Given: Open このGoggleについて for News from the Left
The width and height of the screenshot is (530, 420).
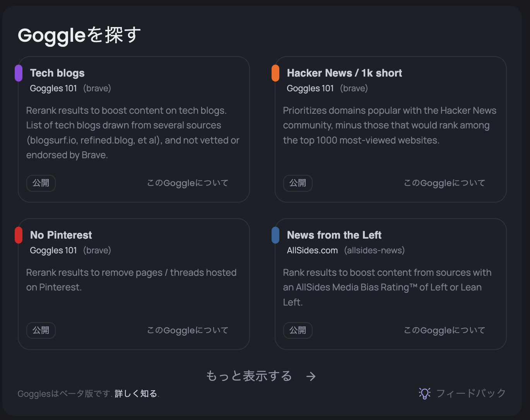Looking at the screenshot, I should pos(445,330).
